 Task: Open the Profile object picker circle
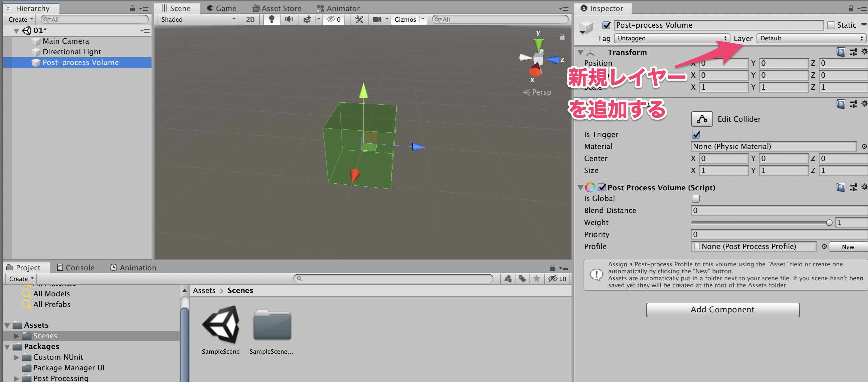(x=824, y=246)
